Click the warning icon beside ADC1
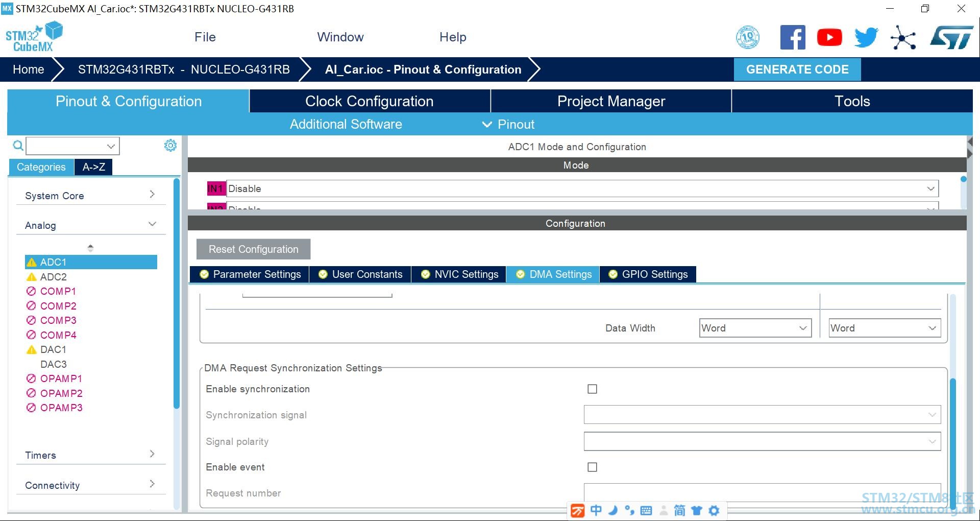This screenshot has width=980, height=521. click(31, 263)
